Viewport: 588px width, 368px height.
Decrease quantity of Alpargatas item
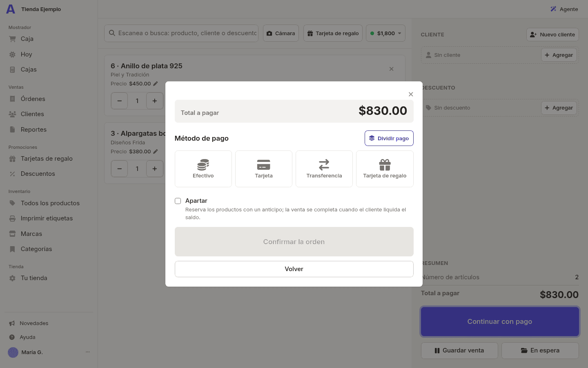click(x=119, y=168)
